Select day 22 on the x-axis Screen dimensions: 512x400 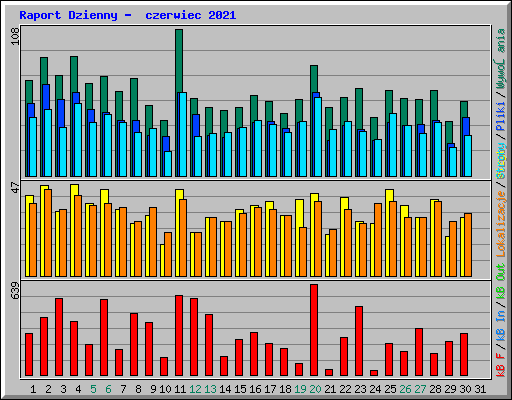tap(345, 389)
